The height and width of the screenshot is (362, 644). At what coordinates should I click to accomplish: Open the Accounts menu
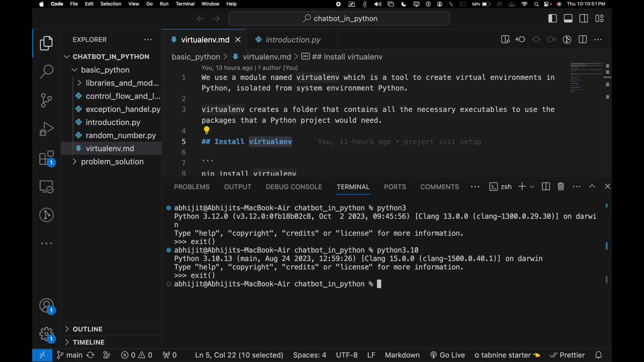(x=46, y=306)
